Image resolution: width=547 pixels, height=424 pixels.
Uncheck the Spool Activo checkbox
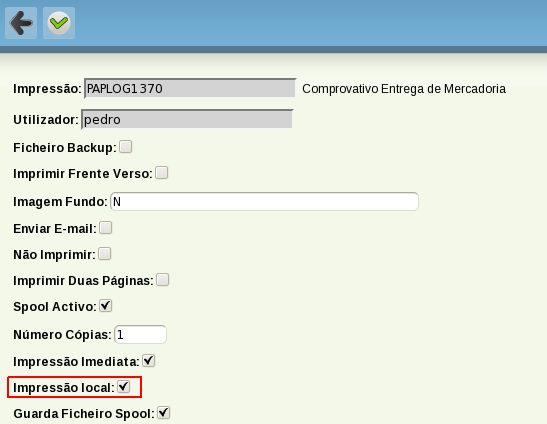pyautogui.click(x=106, y=306)
